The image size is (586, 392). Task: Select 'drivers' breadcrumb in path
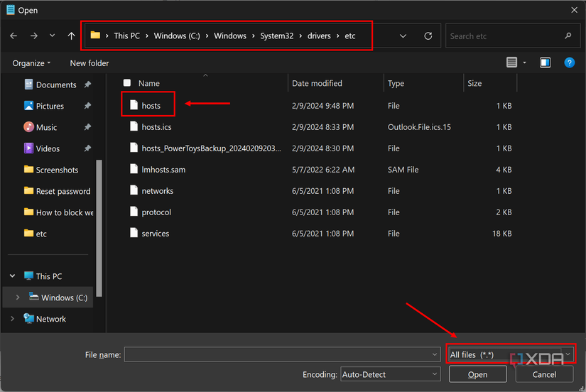319,36
